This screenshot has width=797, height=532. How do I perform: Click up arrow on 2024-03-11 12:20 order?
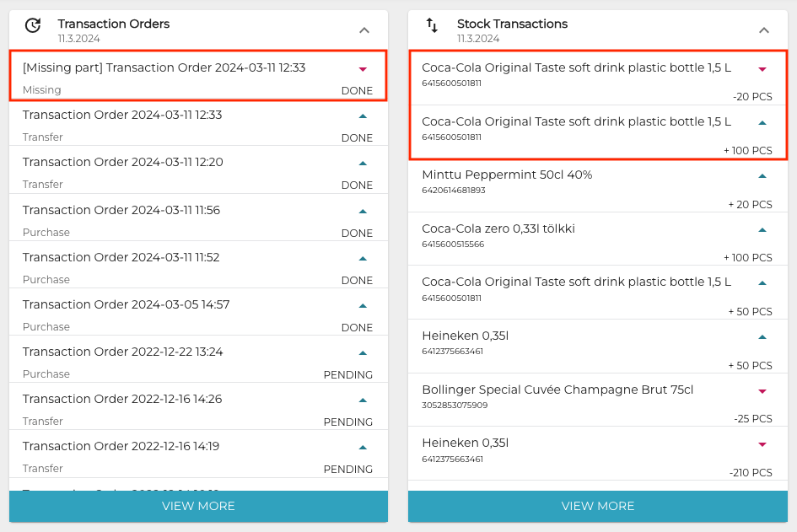click(x=363, y=163)
